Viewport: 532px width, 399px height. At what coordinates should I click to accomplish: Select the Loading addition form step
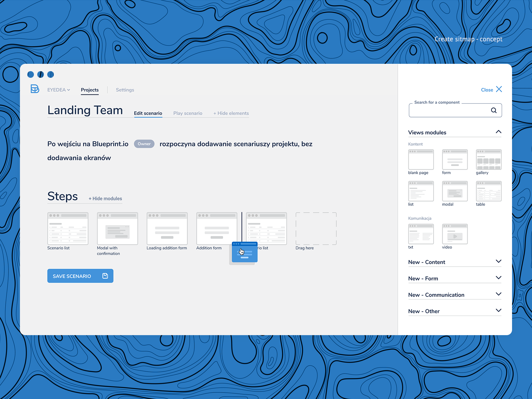coord(167,229)
